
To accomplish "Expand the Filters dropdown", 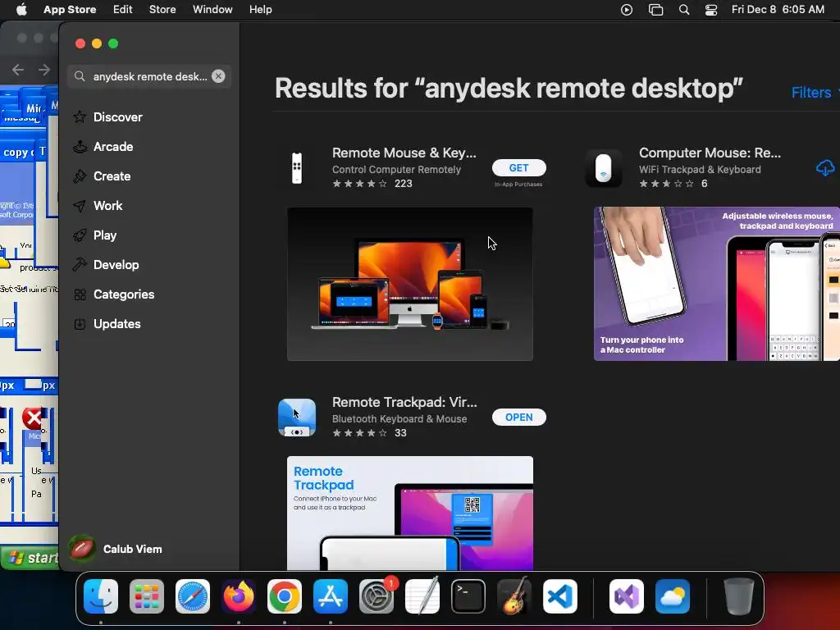I will click(815, 92).
